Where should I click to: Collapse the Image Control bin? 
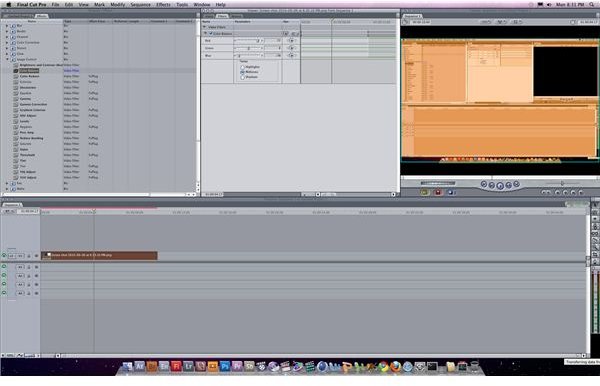pos(7,59)
